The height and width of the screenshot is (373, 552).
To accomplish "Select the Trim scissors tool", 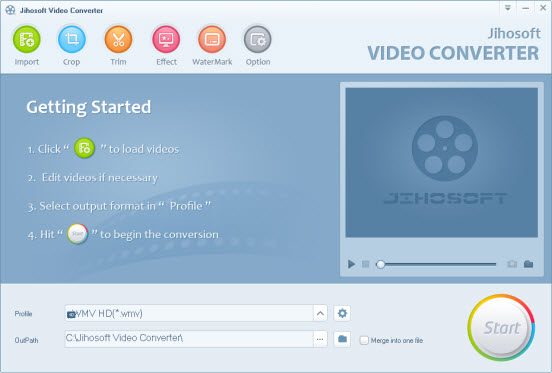I will coord(118,39).
